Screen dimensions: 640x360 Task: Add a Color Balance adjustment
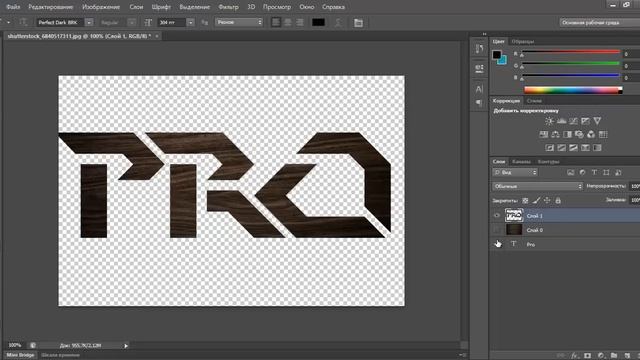point(556,134)
